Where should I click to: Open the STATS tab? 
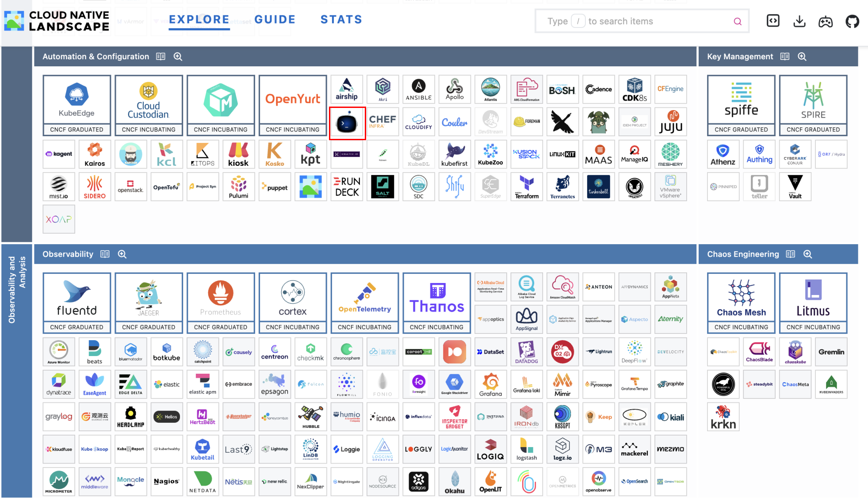pos(341,19)
